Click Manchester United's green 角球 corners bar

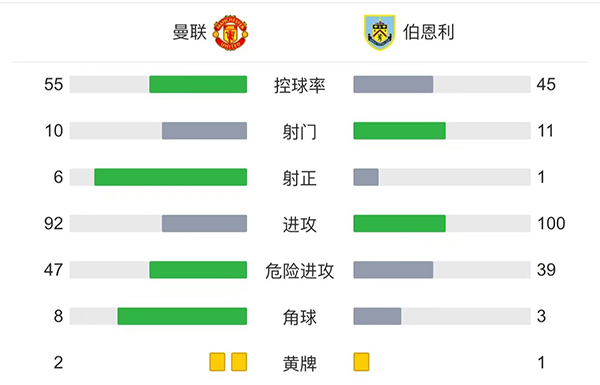click(182, 316)
